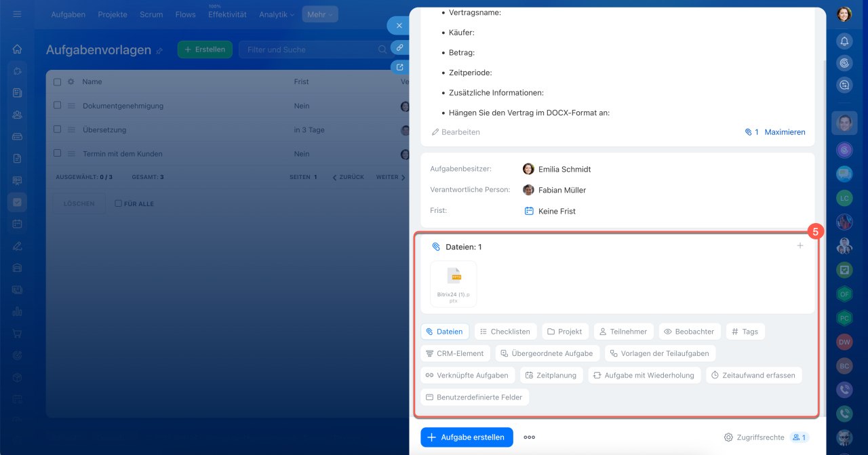Click the pencil icon next to Aufgabenvorlagen

(x=159, y=51)
